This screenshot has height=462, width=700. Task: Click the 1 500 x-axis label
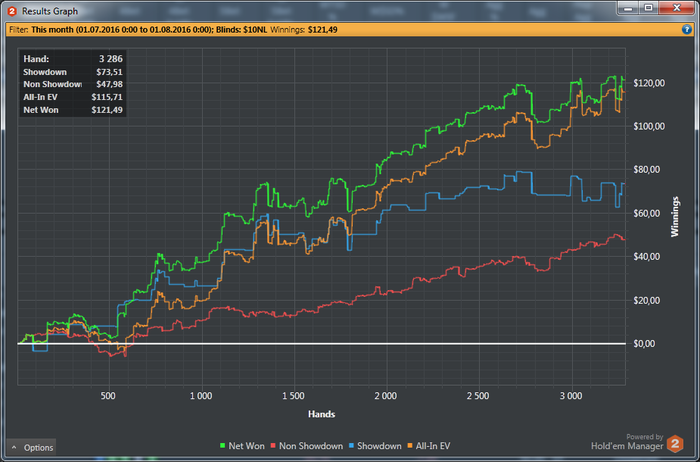tap(293, 396)
